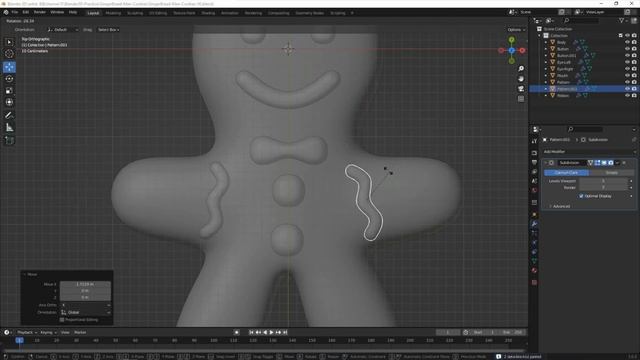Screen dimensions: 640x360
Task: Select the Cursor tool
Action: coord(9,53)
